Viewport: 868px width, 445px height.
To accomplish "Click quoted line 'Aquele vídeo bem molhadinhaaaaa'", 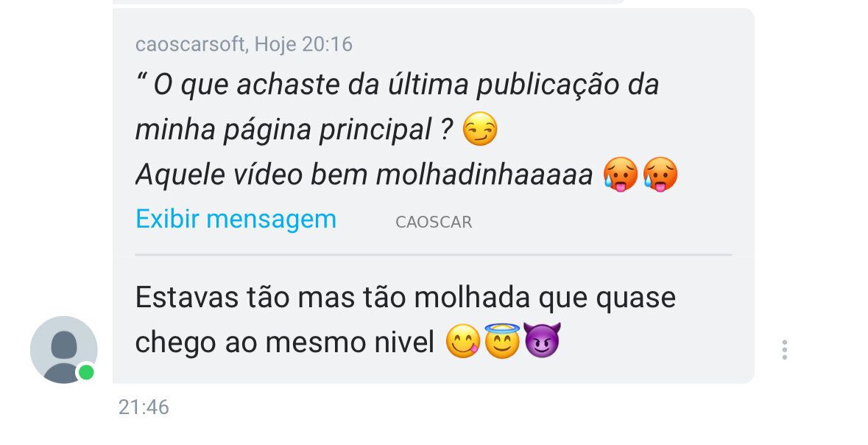I will point(364,175).
